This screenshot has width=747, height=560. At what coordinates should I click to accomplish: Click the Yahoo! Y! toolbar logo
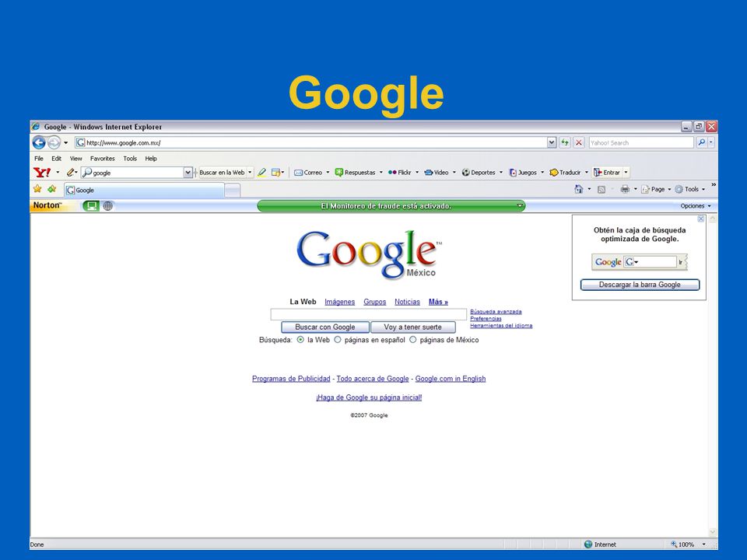(x=42, y=173)
